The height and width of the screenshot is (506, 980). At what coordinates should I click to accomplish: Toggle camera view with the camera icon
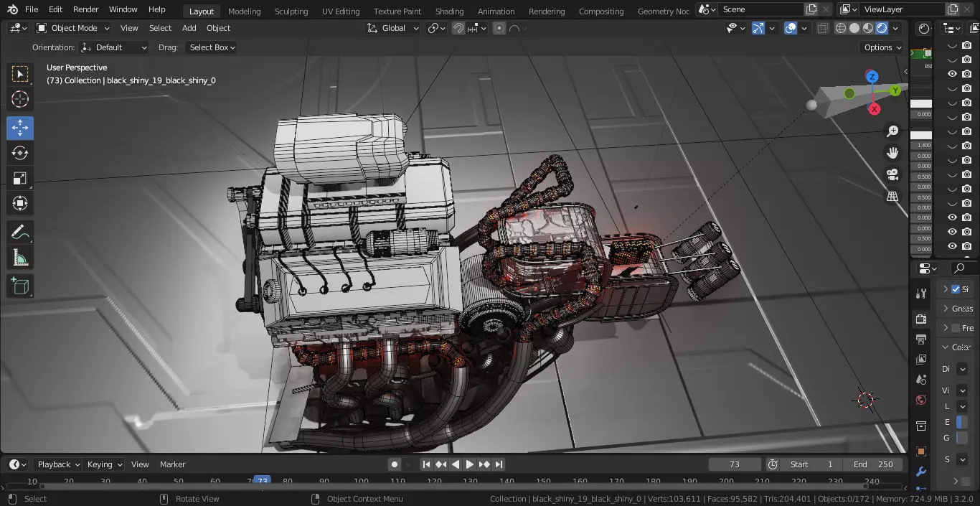(x=892, y=174)
